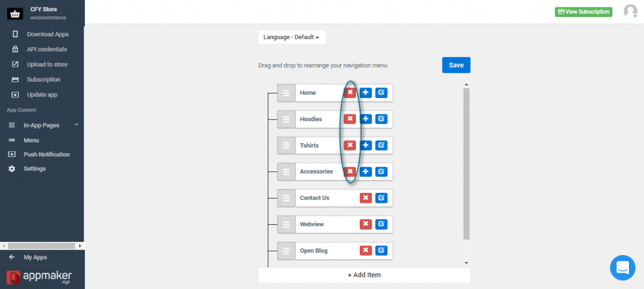Click the sidebar horizontal scrollbar left arrow
Image resolution: width=644 pixels, height=289 pixels.
click(4, 246)
